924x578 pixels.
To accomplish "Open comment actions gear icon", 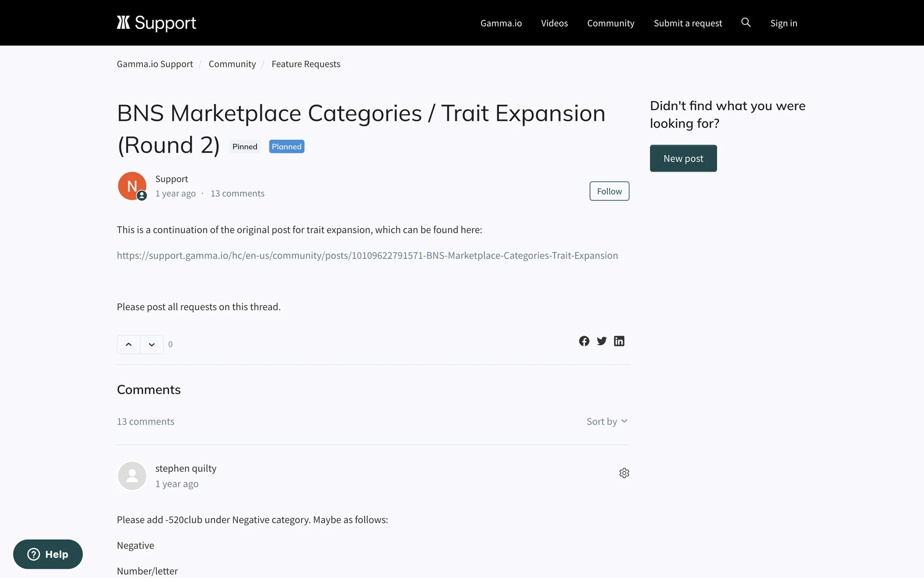I will point(624,473).
